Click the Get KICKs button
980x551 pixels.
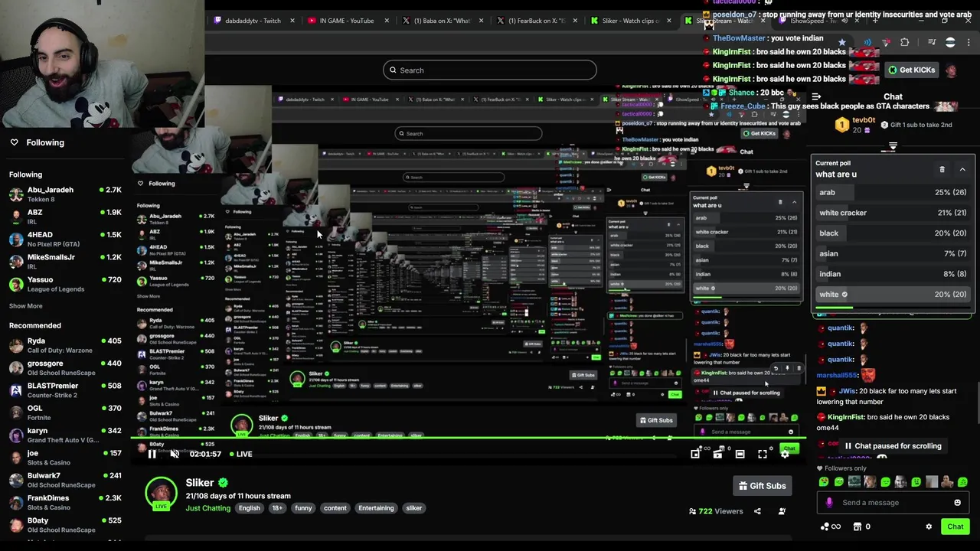pos(911,70)
